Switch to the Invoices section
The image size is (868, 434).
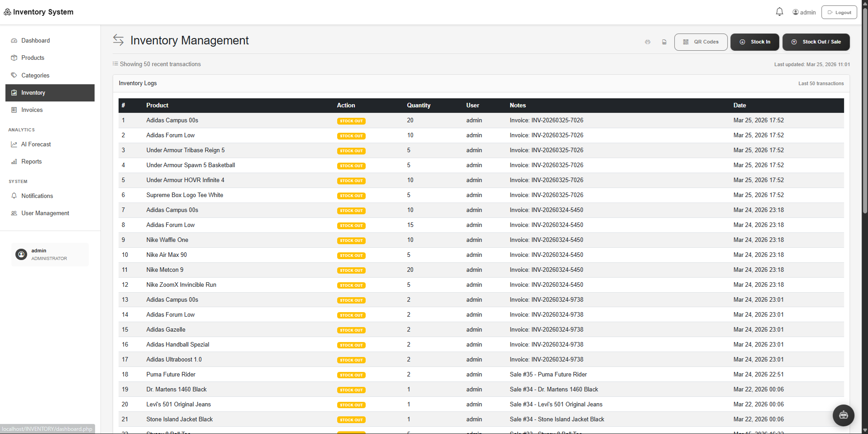[x=32, y=110]
